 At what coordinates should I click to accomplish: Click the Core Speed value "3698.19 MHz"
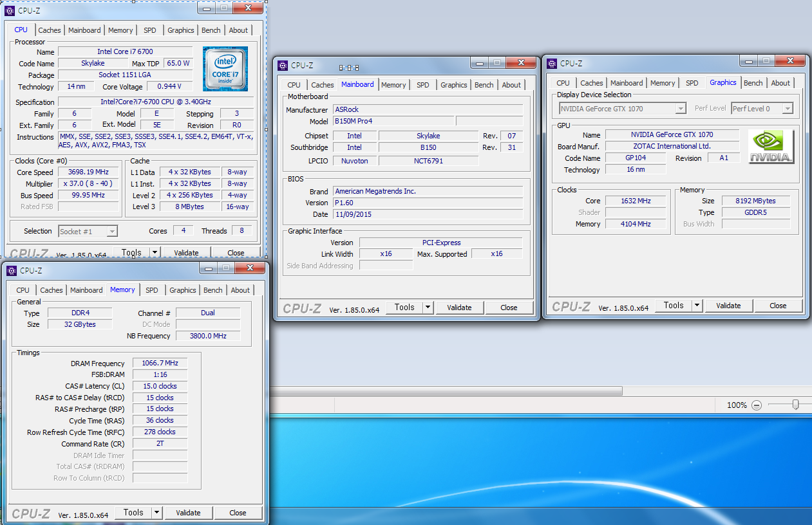88,172
